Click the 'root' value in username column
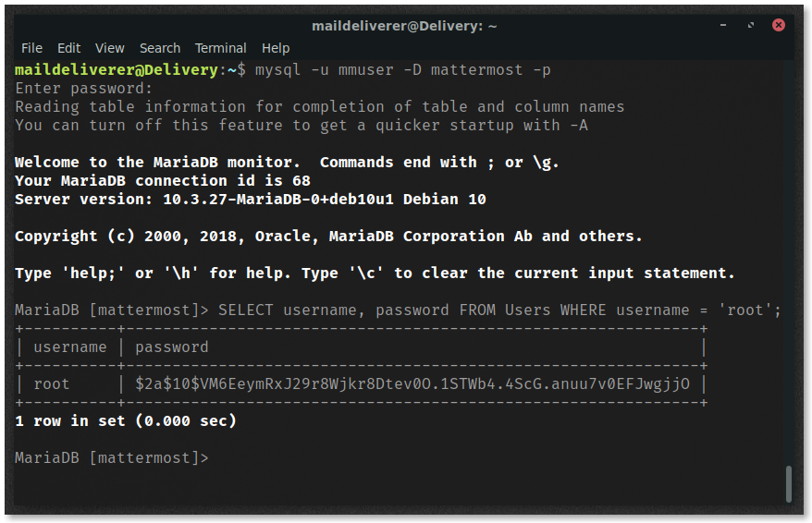Viewport: 812px width, 523px height. 51,383
